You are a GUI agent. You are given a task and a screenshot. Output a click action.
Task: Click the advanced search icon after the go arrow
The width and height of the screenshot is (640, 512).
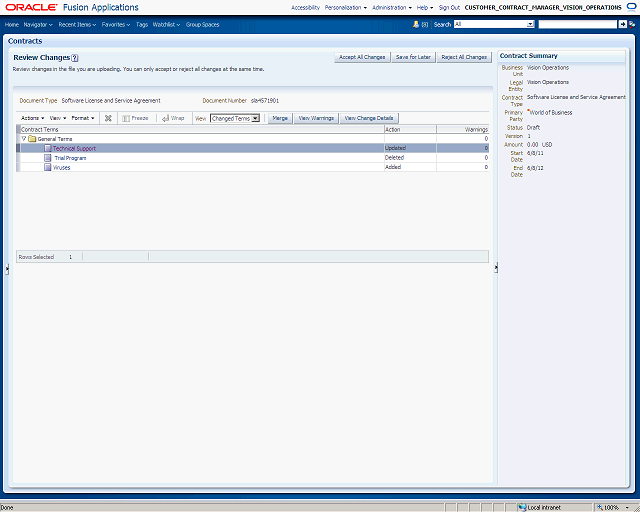pos(632,24)
